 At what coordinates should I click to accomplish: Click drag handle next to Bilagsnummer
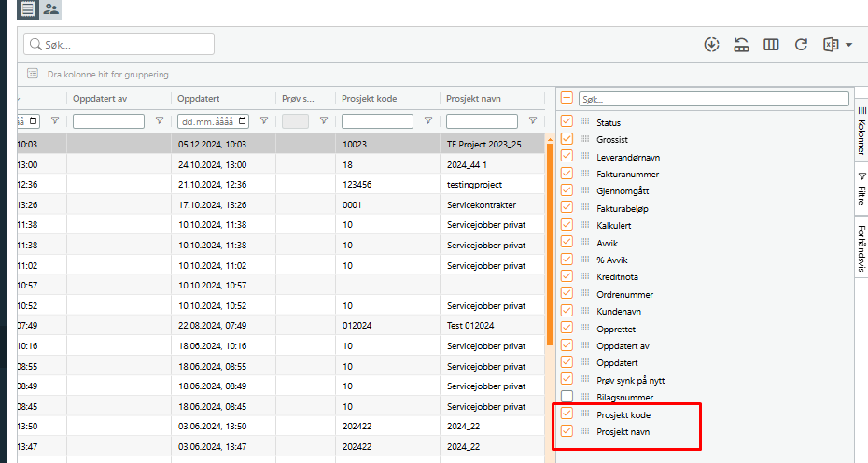pos(584,396)
